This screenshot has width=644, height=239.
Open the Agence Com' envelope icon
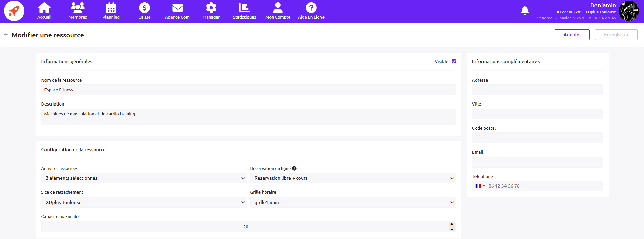[178, 8]
